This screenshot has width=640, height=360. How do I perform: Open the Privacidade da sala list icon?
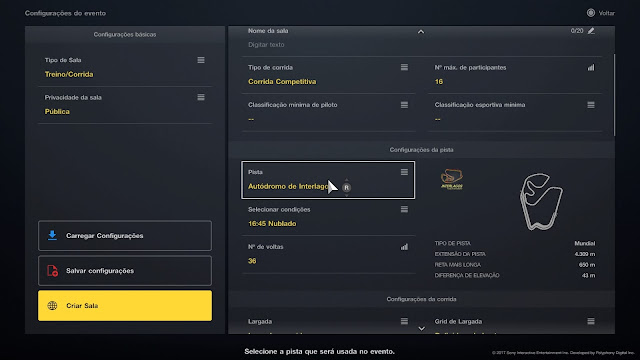pos(201,97)
